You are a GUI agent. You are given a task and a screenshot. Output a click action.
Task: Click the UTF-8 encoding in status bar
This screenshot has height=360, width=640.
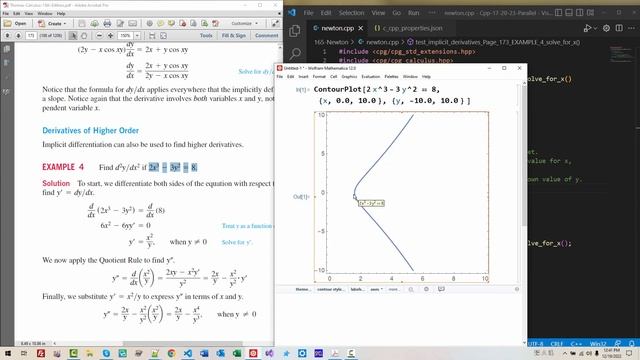pos(535,344)
